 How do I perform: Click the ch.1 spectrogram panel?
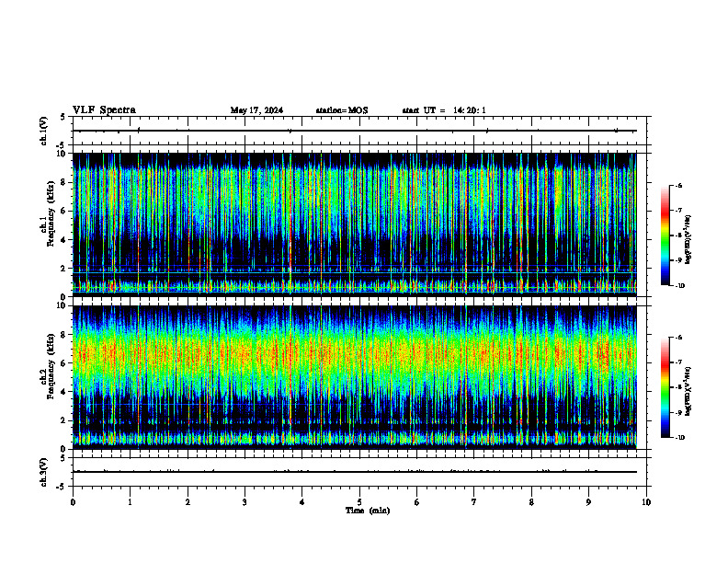pos(355,224)
